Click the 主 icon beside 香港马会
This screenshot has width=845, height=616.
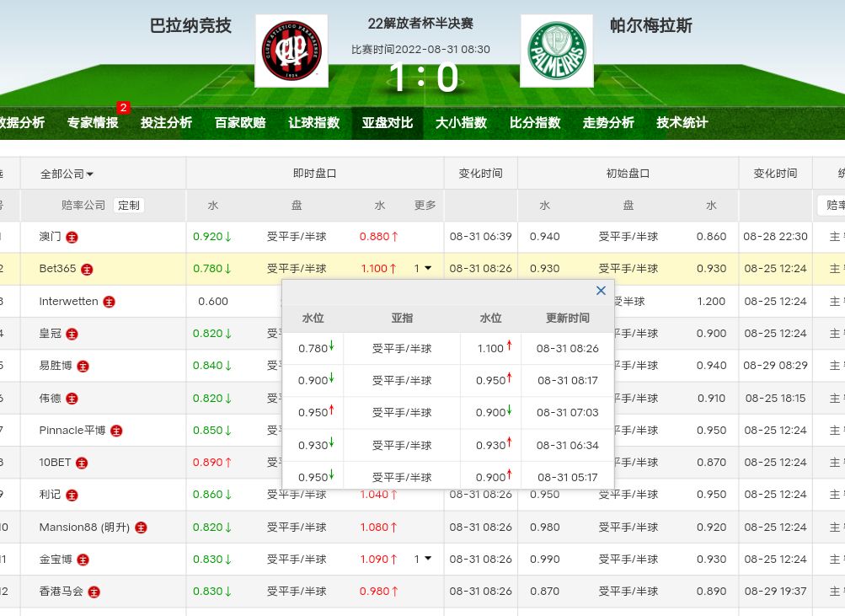(94, 592)
